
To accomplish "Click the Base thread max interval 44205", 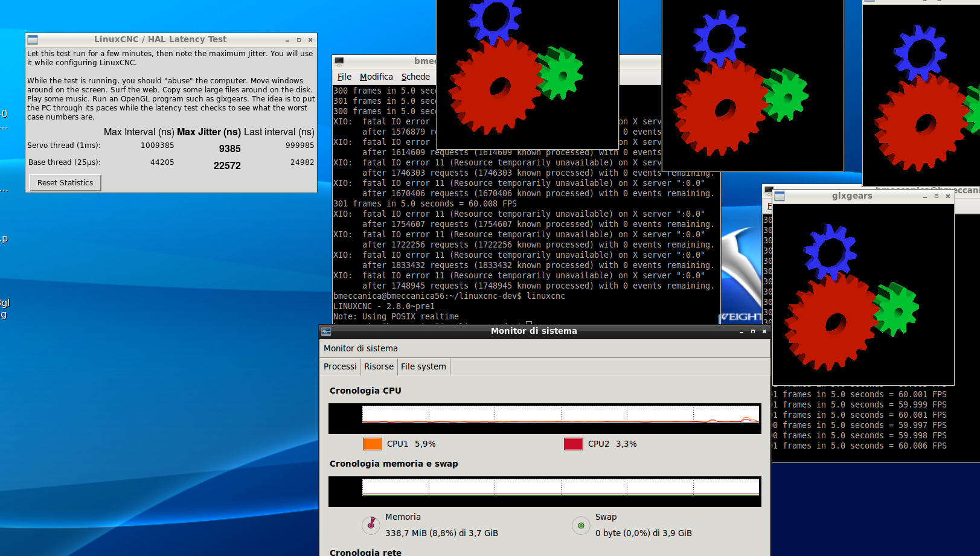I will (x=162, y=162).
